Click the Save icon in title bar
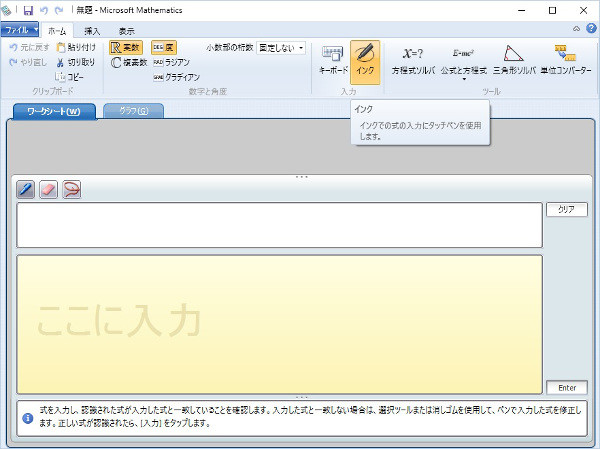Image resolution: width=600 pixels, height=449 pixels. click(28, 10)
